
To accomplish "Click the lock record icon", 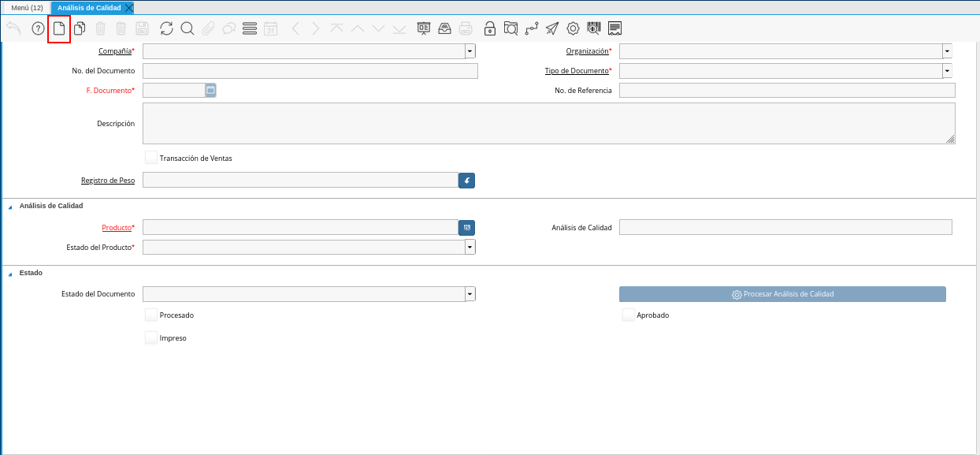I will tap(489, 28).
